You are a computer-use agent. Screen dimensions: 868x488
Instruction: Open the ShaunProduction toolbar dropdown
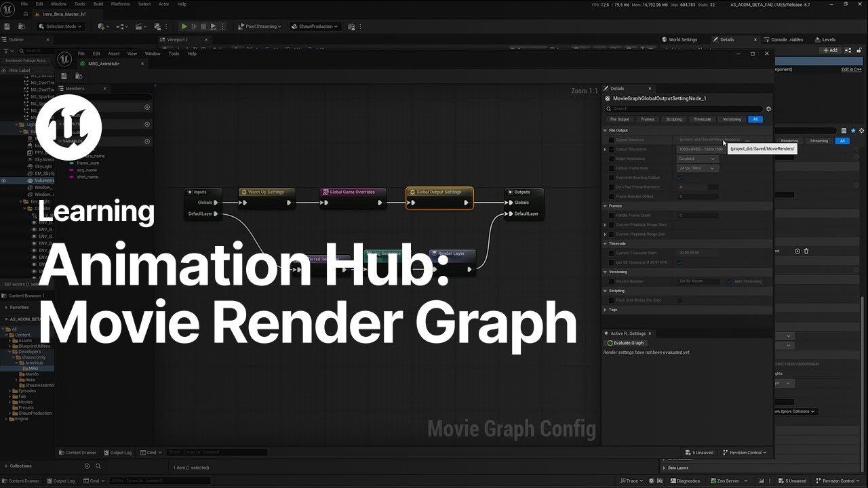[x=314, y=26]
